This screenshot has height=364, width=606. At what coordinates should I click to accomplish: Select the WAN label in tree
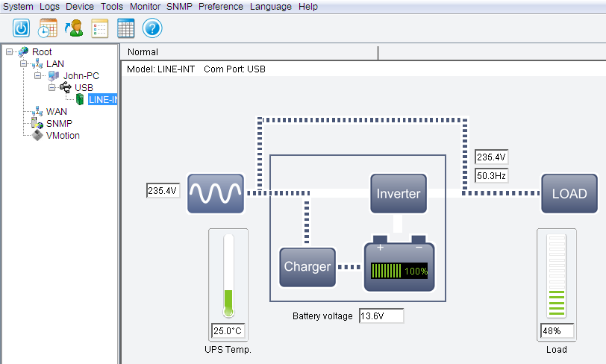click(x=57, y=112)
